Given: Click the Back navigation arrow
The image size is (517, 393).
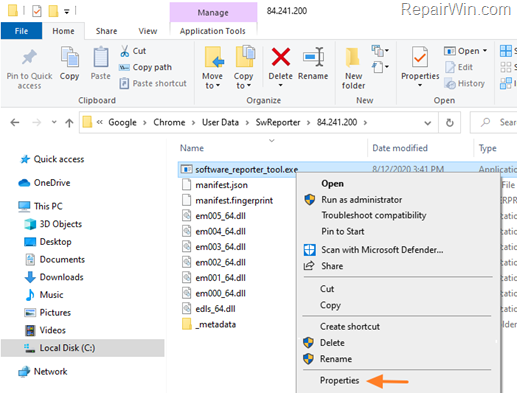Looking at the screenshot, I should click(15, 123).
